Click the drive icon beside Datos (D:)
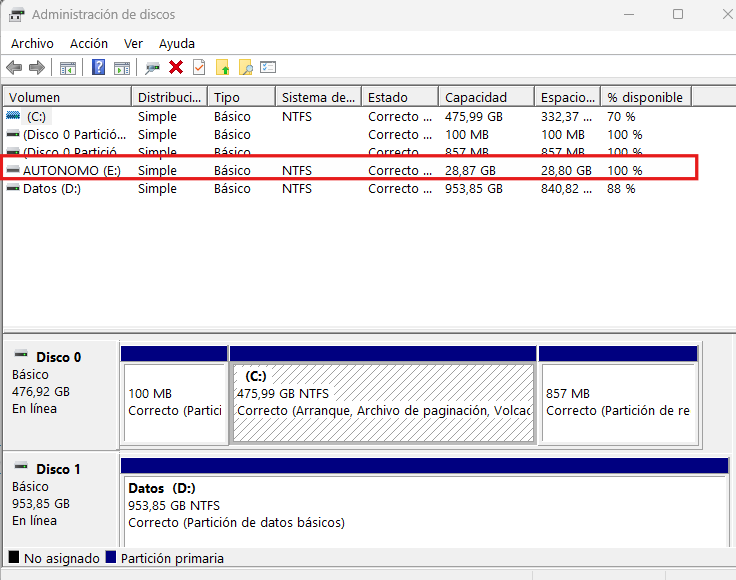This screenshot has width=736, height=580. (x=13, y=188)
